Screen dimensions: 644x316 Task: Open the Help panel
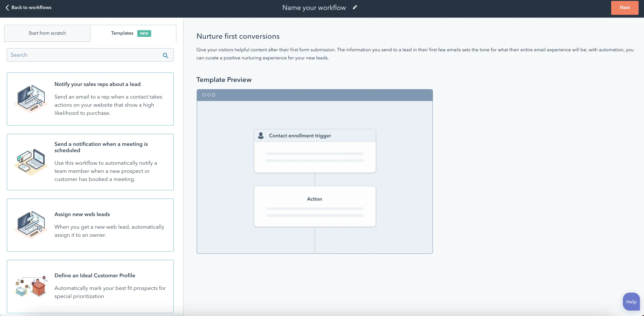[x=631, y=301]
